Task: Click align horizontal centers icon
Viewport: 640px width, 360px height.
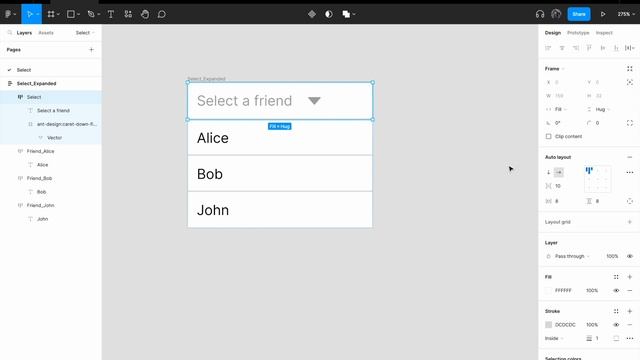Action: point(562,48)
